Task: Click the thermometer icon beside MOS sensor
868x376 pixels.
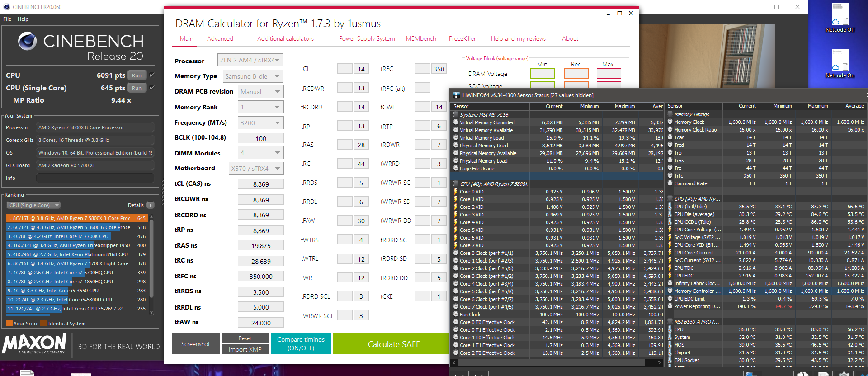Action: coord(670,345)
